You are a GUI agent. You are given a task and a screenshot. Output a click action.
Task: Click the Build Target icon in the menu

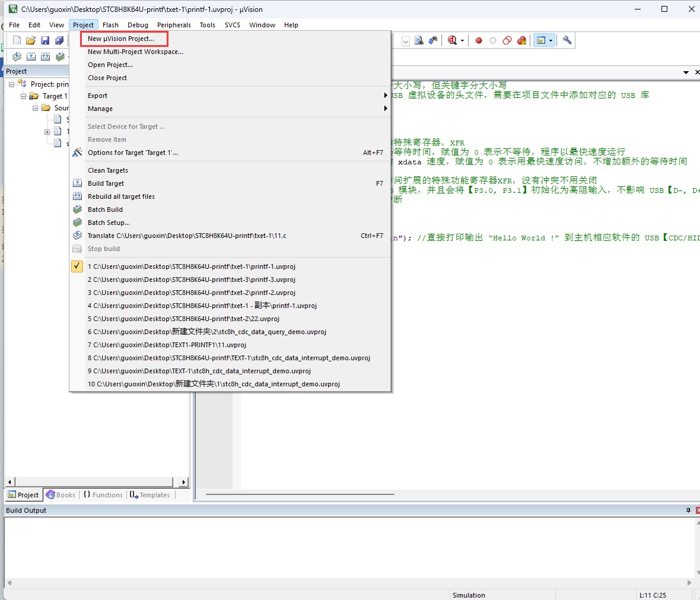coord(78,183)
